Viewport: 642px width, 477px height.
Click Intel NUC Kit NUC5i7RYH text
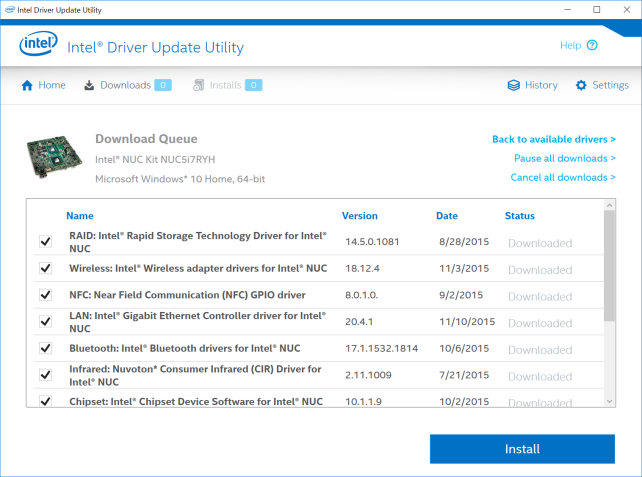155,159
